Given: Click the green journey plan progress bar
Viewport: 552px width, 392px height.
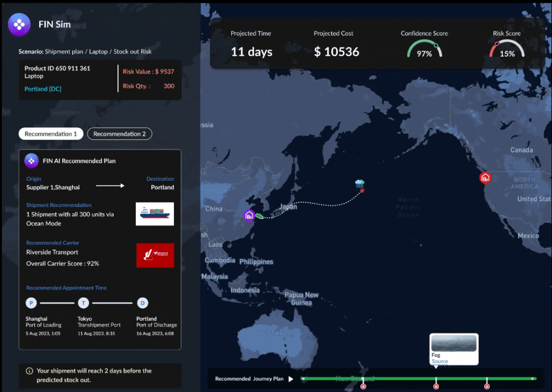Looking at the screenshot, I should click(418, 379).
